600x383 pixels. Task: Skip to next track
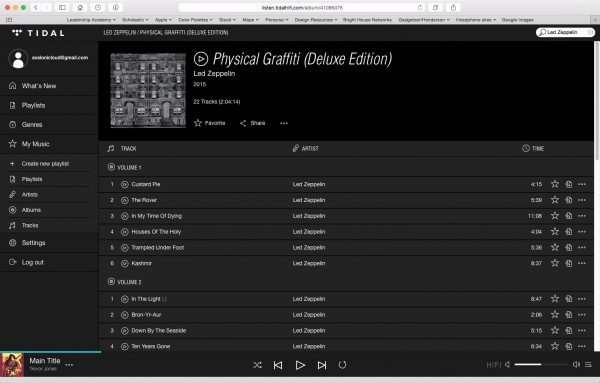pos(322,365)
